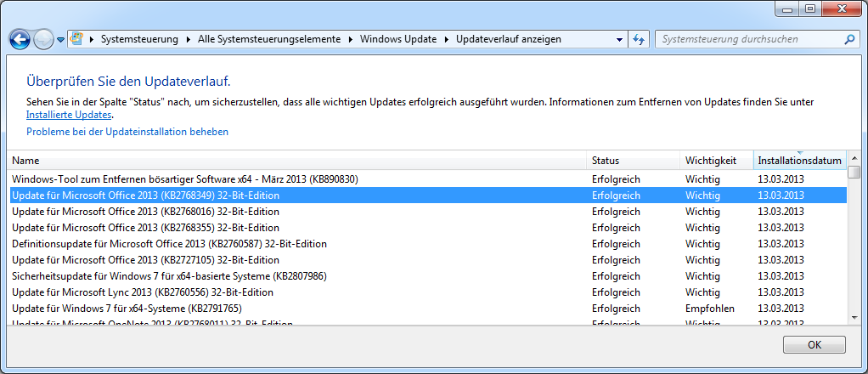Click the Forward arrow navigation button

(43, 39)
